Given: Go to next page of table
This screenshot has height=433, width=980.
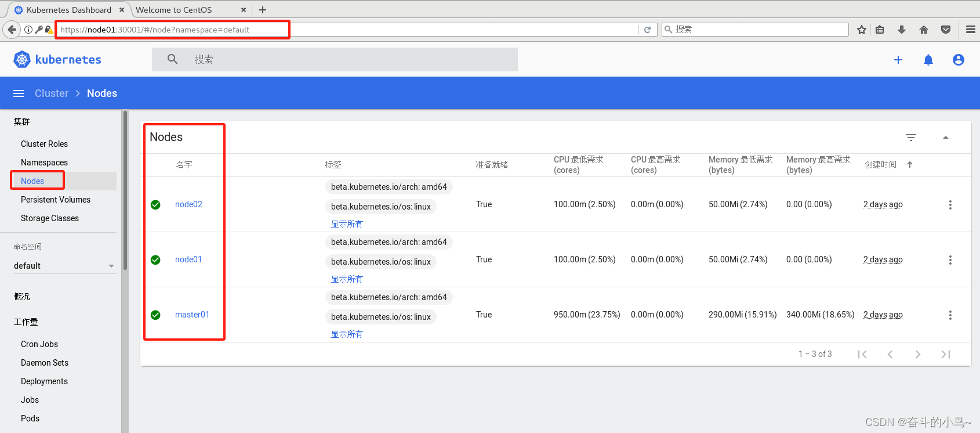Looking at the screenshot, I should point(918,354).
